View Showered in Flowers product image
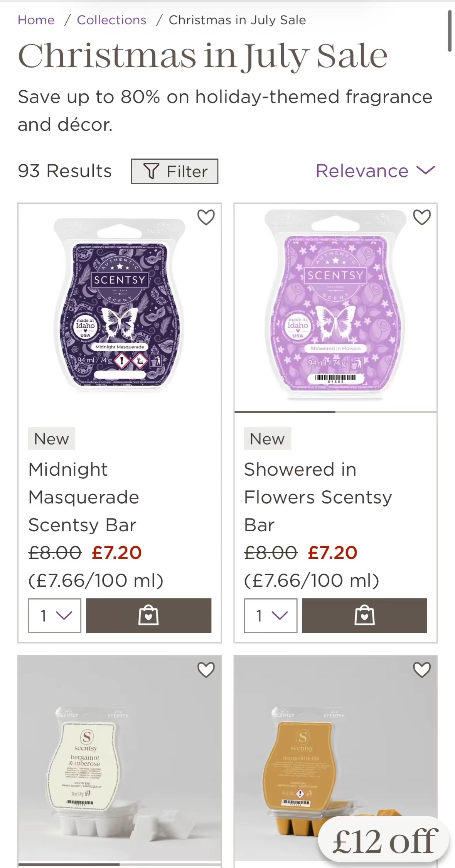The width and height of the screenshot is (455, 868). coord(335,305)
